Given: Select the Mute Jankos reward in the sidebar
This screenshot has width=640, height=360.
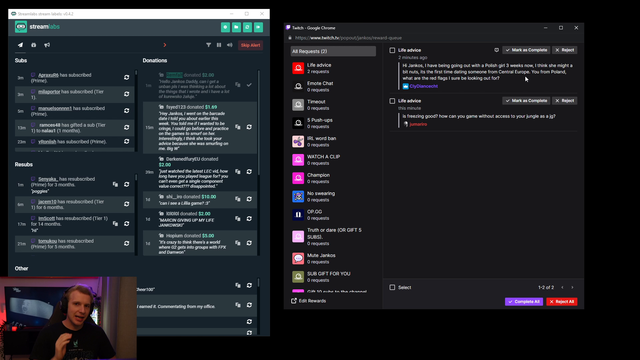Looking at the screenshot, I should click(333, 258).
